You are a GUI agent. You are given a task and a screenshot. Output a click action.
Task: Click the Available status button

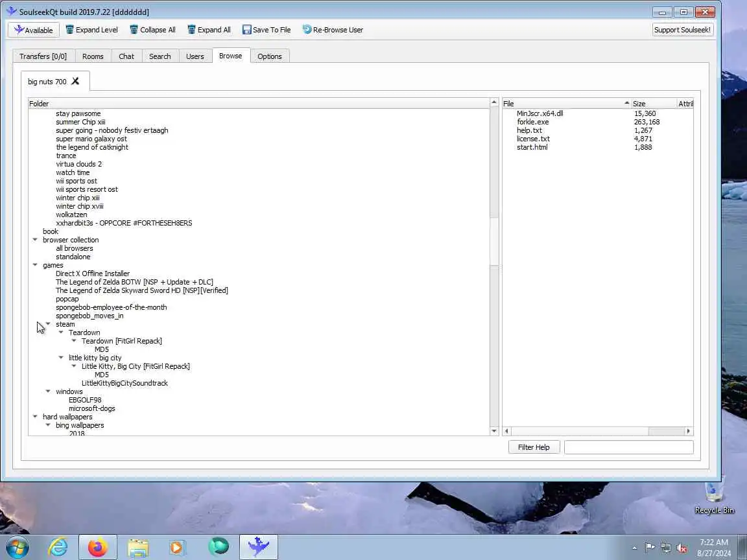[x=33, y=30]
